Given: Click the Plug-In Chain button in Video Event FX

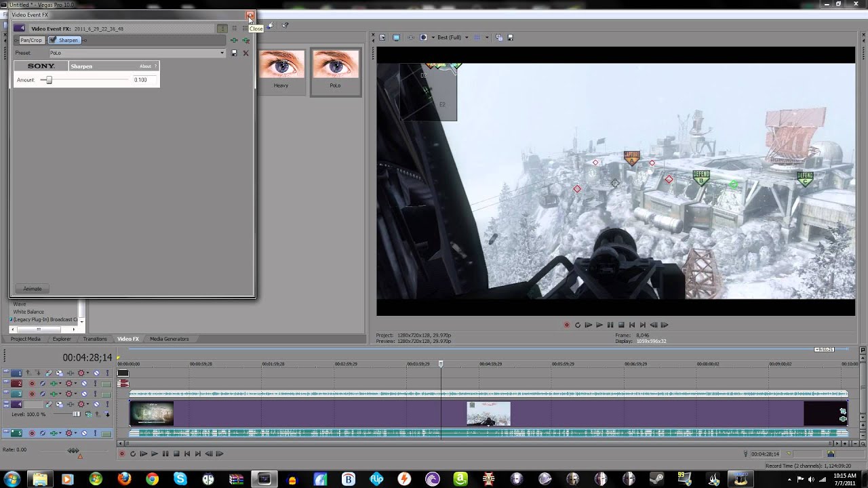Looking at the screenshot, I should tap(234, 40).
